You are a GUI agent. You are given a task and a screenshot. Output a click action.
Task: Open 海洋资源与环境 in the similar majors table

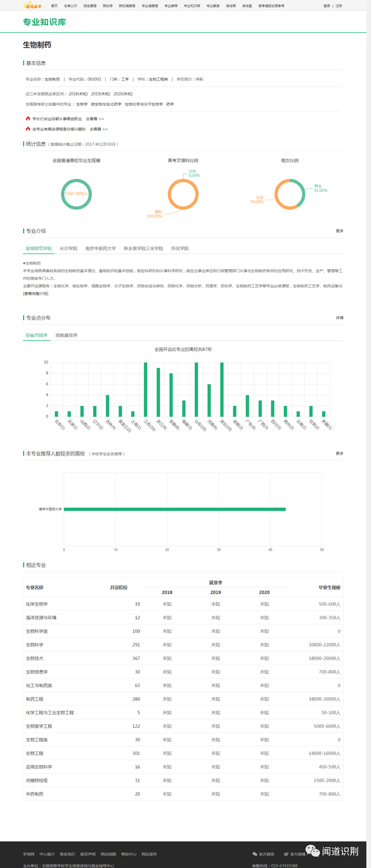(x=41, y=618)
